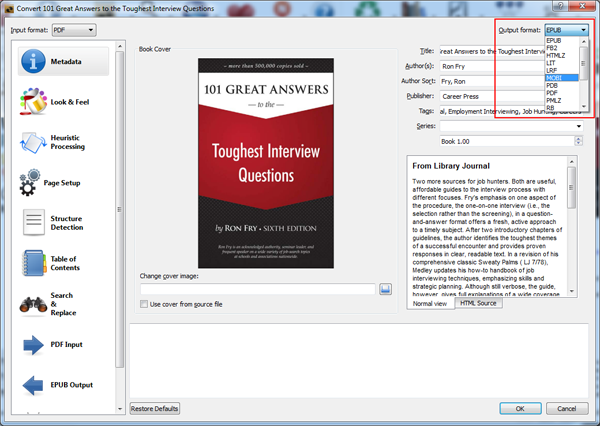Viewport: 600px width, 426px height.
Task: Adjust the Book 1.00 series index stepper
Action: coord(579,141)
